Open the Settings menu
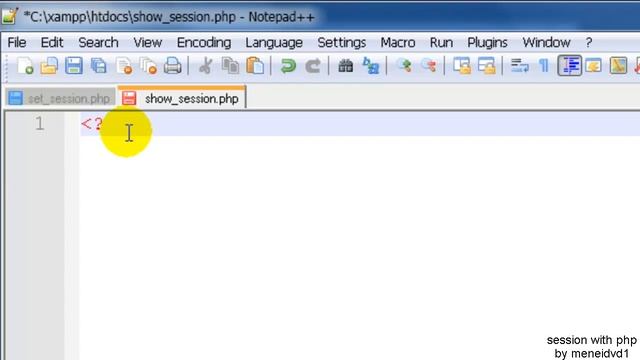Image resolution: width=640 pixels, height=360 pixels. tap(342, 42)
